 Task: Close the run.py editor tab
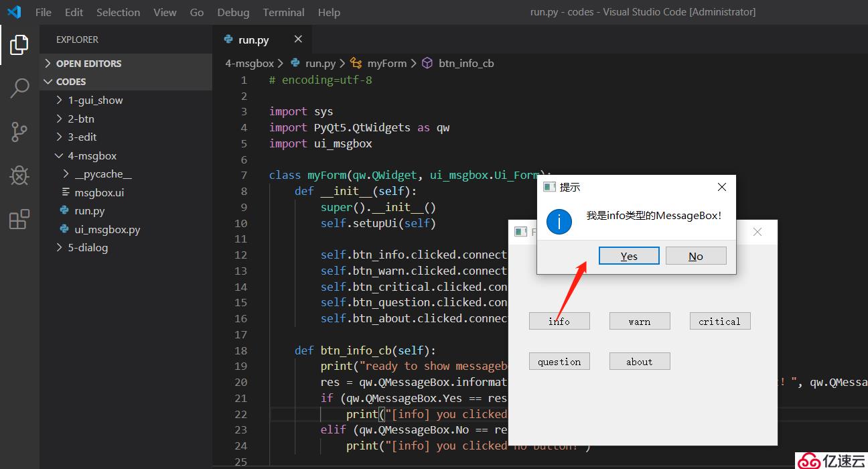(298, 40)
